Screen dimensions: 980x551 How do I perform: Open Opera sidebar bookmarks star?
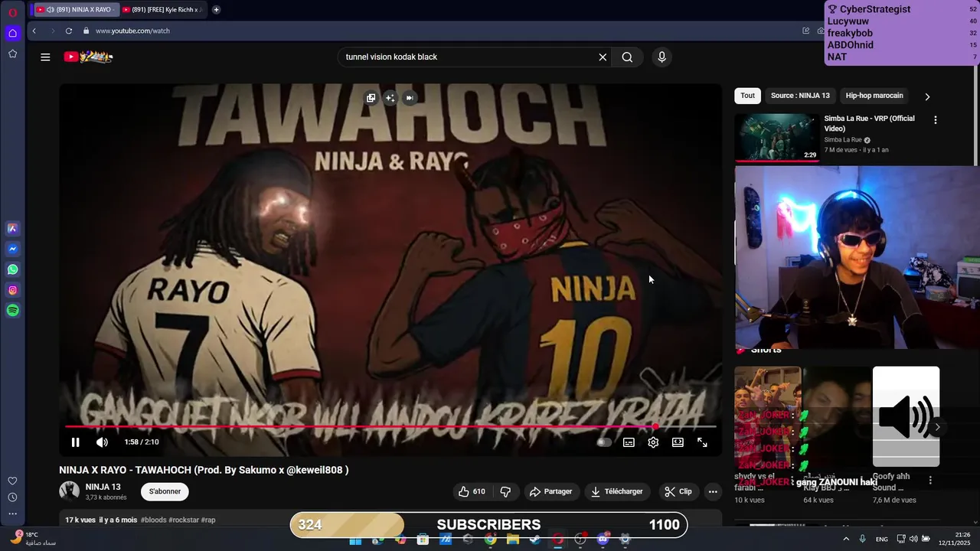(12, 54)
